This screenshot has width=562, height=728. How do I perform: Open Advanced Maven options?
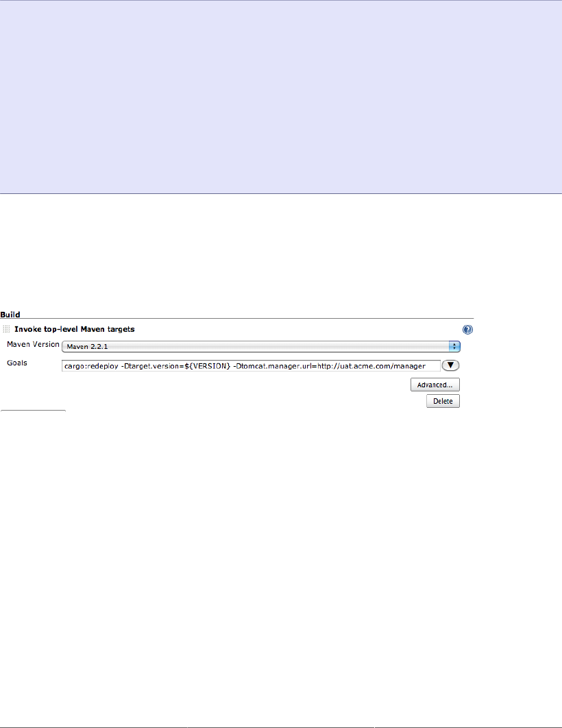pyautogui.click(x=435, y=385)
